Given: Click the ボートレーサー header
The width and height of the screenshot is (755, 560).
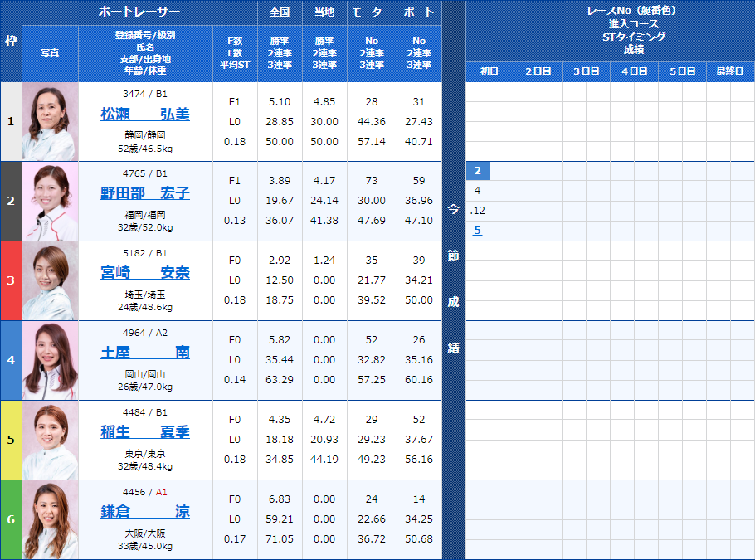Looking at the screenshot, I should point(139,12).
